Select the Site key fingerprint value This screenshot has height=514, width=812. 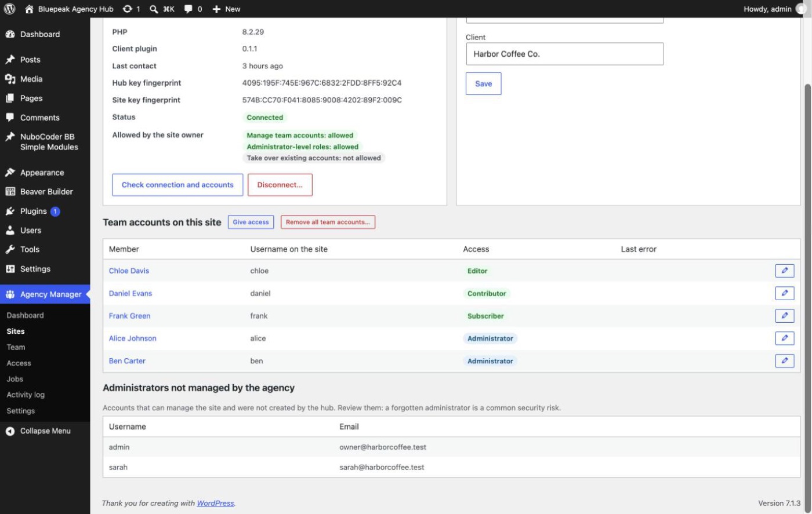(x=322, y=100)
